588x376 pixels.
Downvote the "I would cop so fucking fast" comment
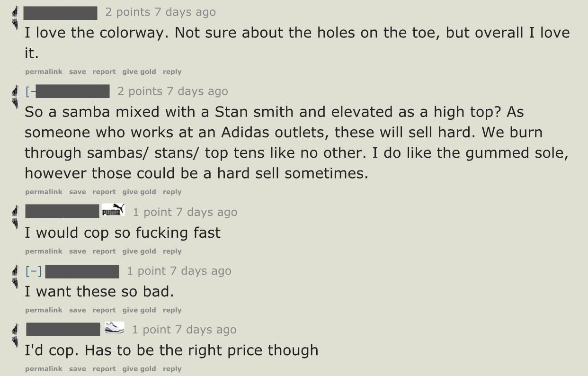coord(15,223)
